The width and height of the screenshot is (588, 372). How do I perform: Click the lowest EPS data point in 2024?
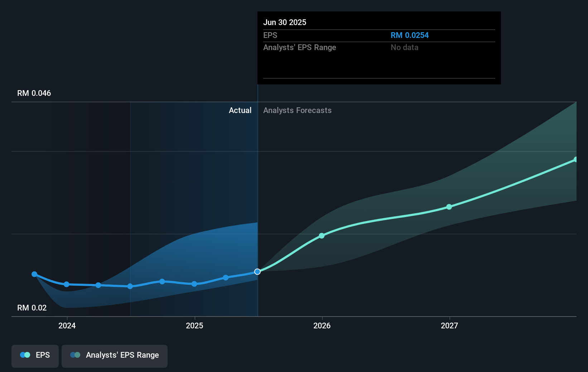click(130, 286)
